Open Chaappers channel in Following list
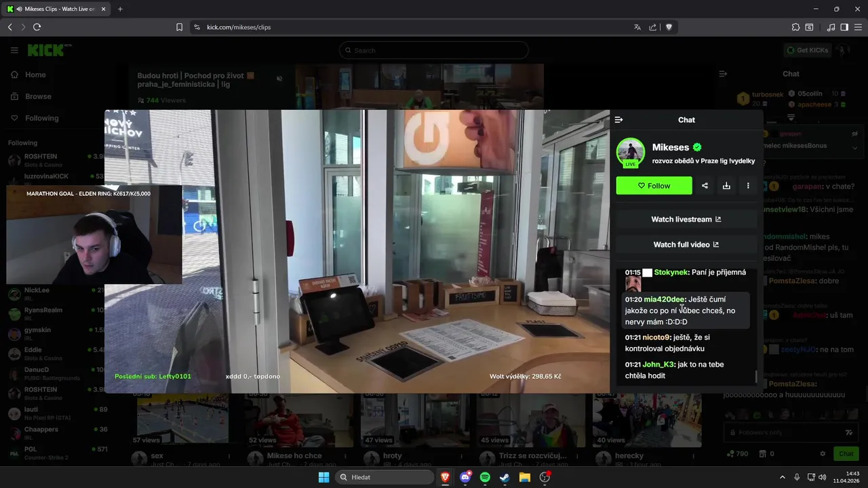 [x=58, y=433]
